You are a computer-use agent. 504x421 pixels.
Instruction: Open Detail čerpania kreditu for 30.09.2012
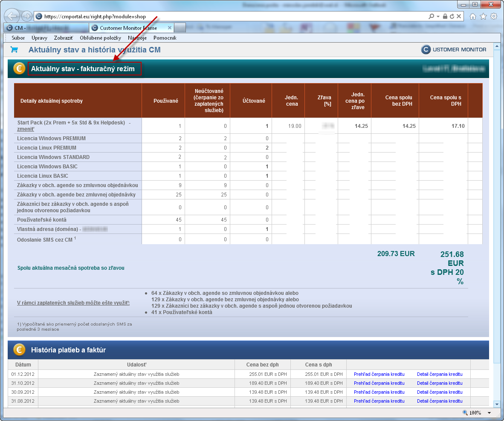coord(439,392)
